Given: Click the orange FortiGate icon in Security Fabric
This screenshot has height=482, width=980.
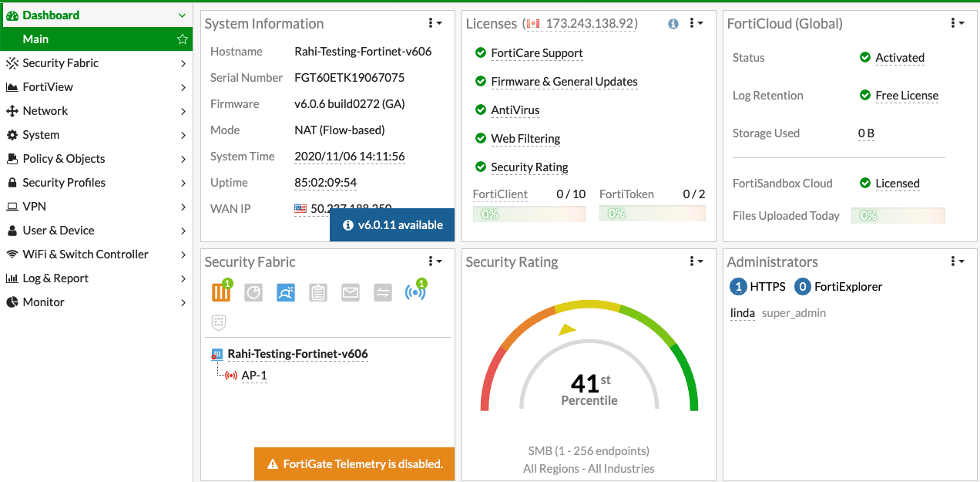Looking at the screenshot, I should point(221,293).
